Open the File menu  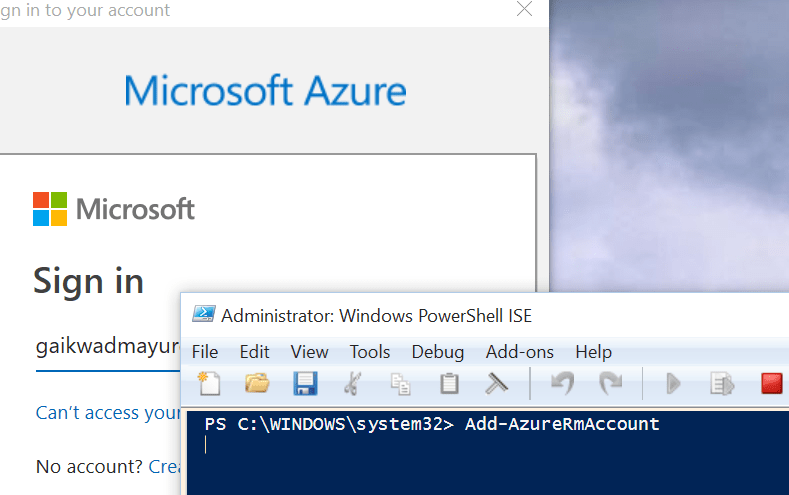pyautogui.click(x=205, y=352)
